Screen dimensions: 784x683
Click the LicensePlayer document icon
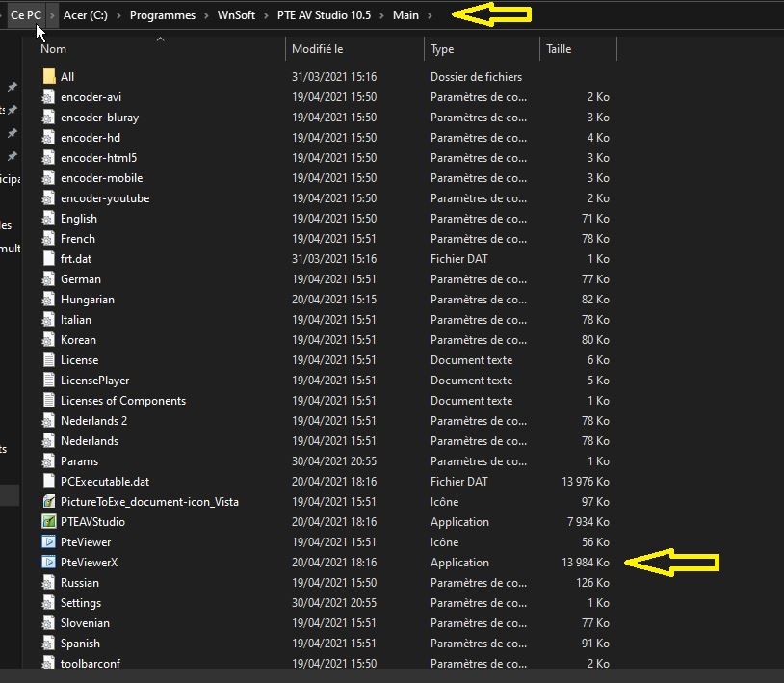pos(48,381)
